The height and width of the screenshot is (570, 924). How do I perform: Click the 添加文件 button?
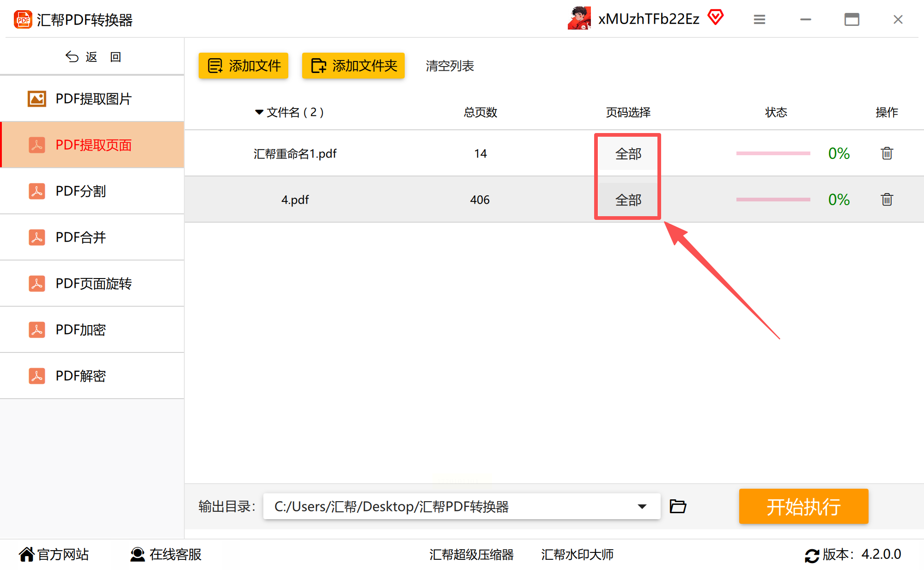click(x=243, y=66)
